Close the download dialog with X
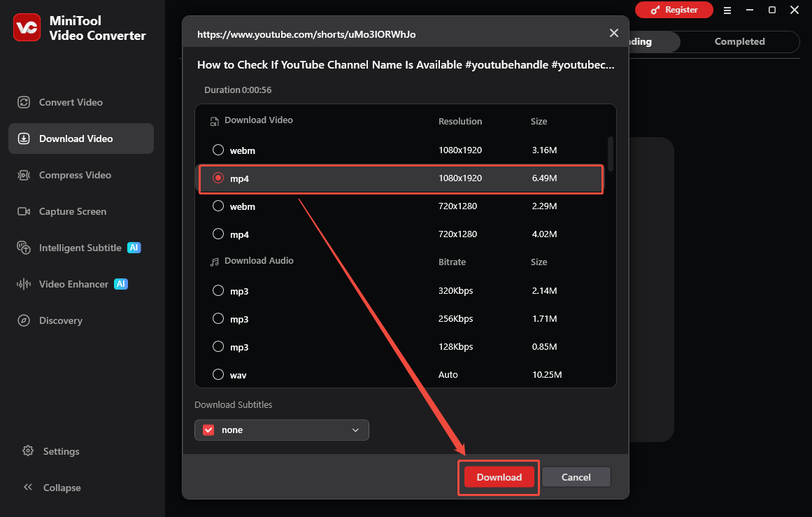The height and width of the screenshot is (517, 812). 613,33
